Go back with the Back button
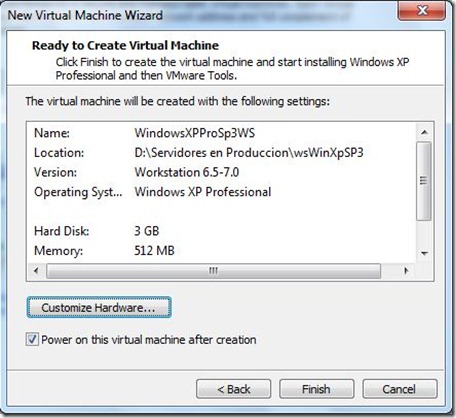Image resolution: width=456 pixels, height=418 pixels. coord(234,389)
